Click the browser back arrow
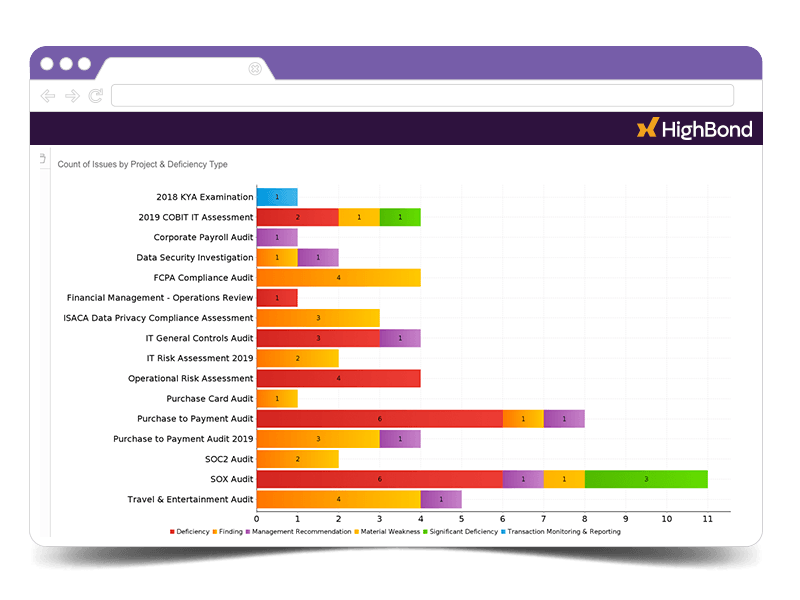This screenshot has width=800, height=600. 48,96
